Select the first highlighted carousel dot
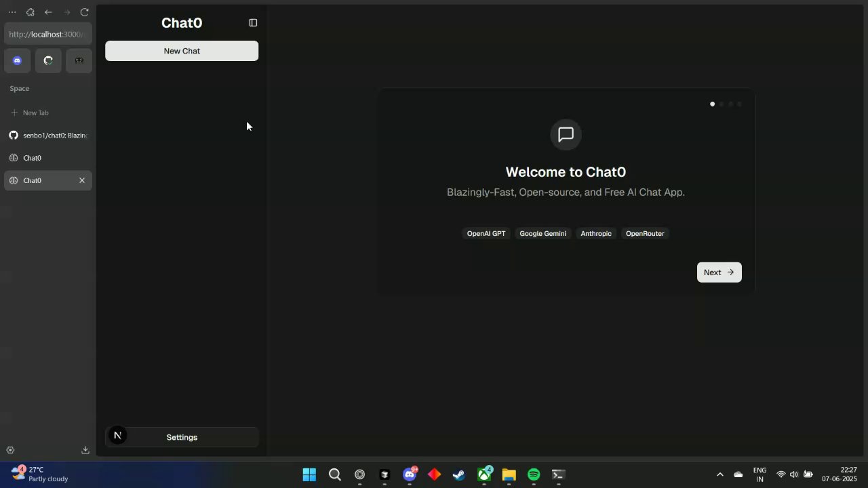This screenshot has height=488, width=868. [712, 104]
